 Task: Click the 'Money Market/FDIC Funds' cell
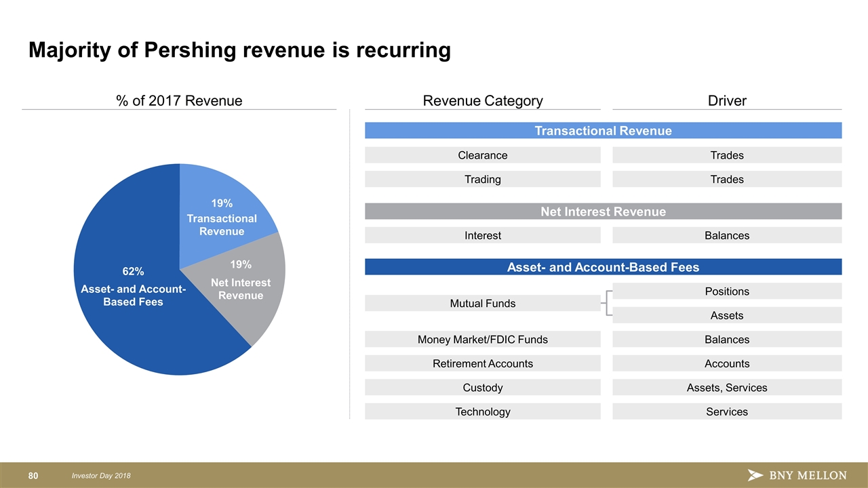pyautogui.click(x=483, y=339)
